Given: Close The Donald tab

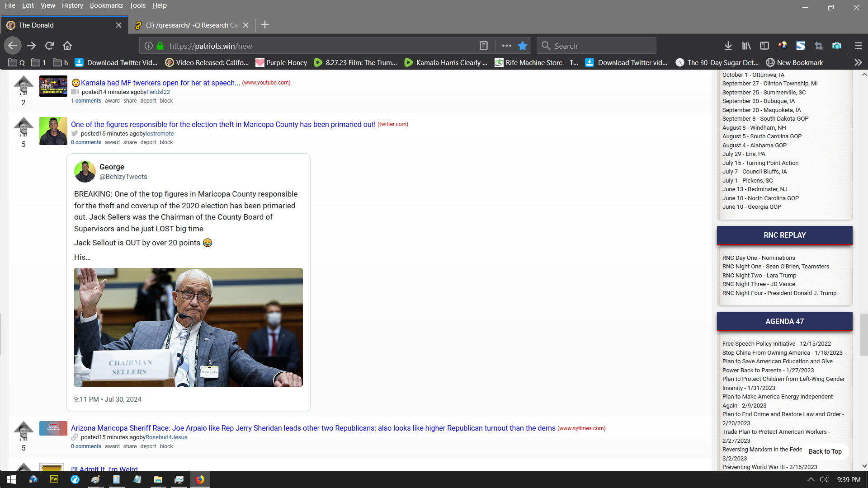Looking at the screenshot, I should (118, 25).
